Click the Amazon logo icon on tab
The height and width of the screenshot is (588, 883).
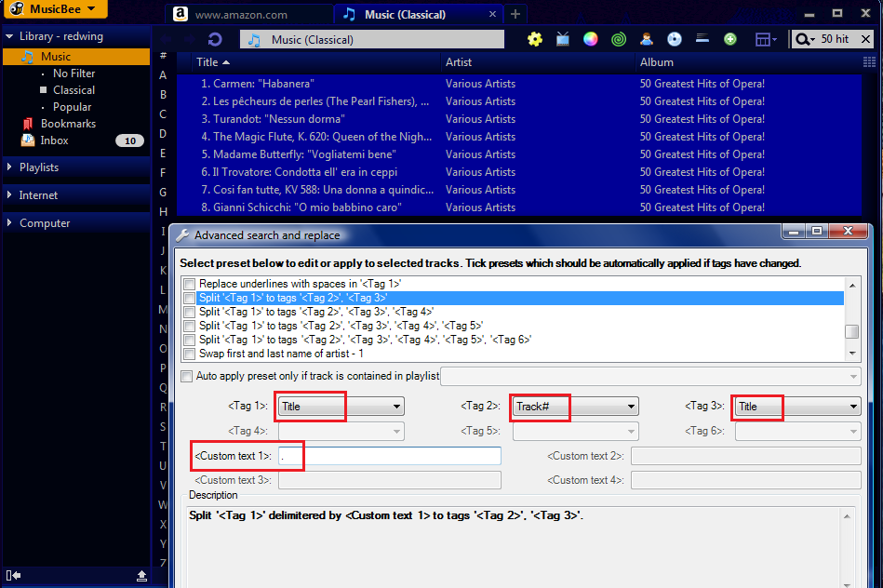pos(181,14)
